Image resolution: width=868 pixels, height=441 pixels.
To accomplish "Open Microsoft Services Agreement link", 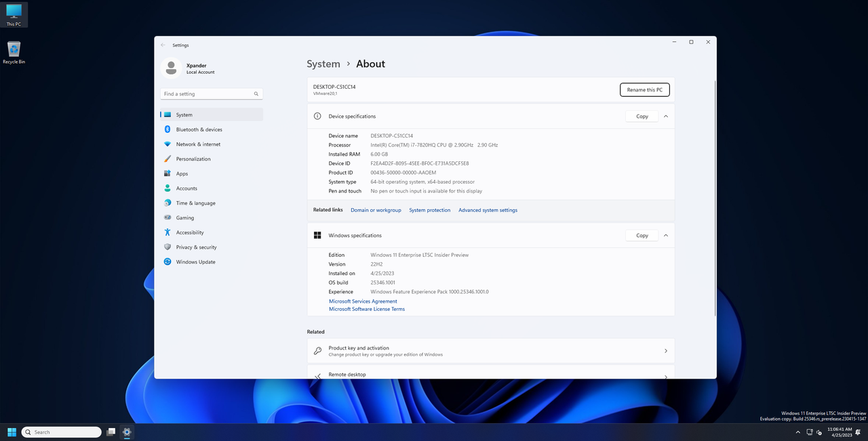I will tap(363, 301).
